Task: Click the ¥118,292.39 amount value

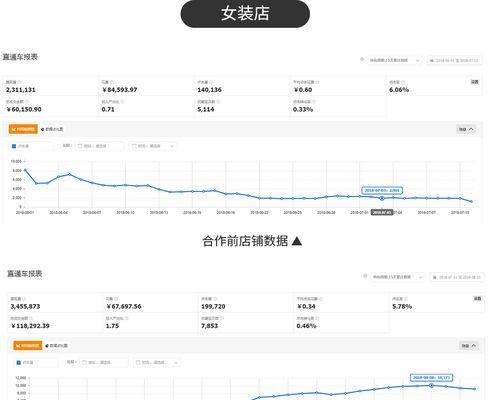Action: (30, 326)
